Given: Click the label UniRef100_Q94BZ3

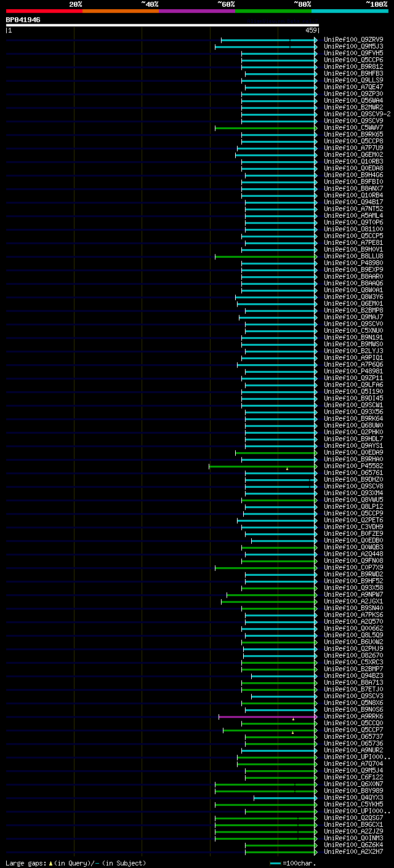Looking at the screenshot, I should (353, 675).
